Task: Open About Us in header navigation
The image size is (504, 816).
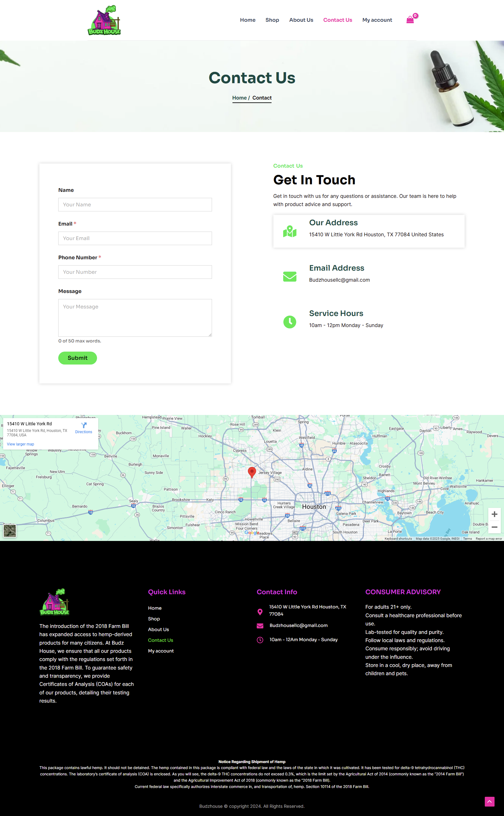Action: click(x=301, y=20)
